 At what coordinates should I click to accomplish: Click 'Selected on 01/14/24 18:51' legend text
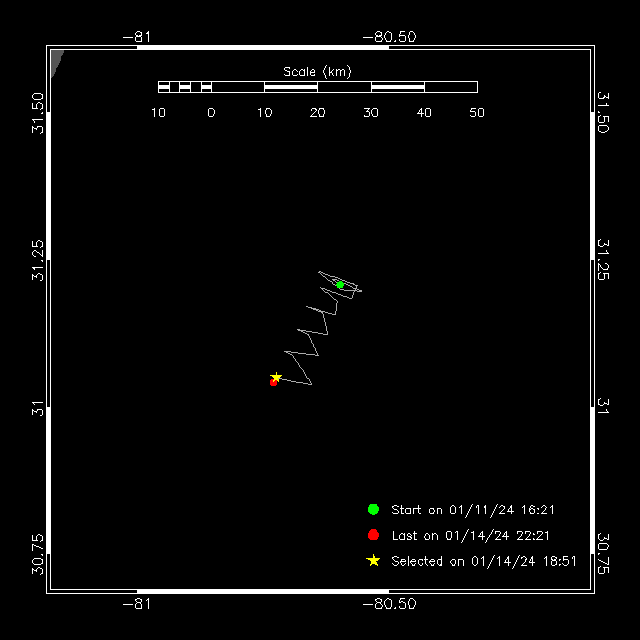tap(484, 561)
